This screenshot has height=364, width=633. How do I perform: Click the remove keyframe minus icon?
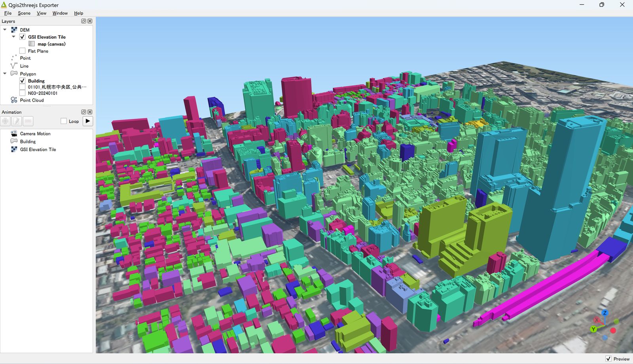28,121
